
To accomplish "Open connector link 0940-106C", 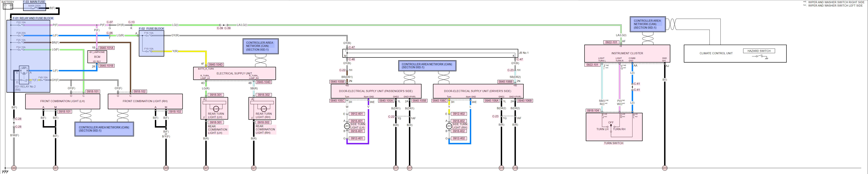I will [x=439, y=101].
